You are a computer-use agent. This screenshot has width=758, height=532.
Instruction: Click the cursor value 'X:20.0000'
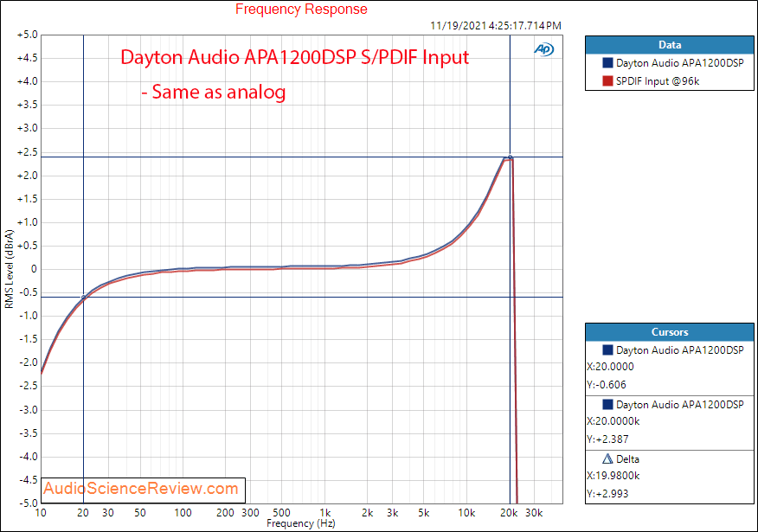point(610,367)
